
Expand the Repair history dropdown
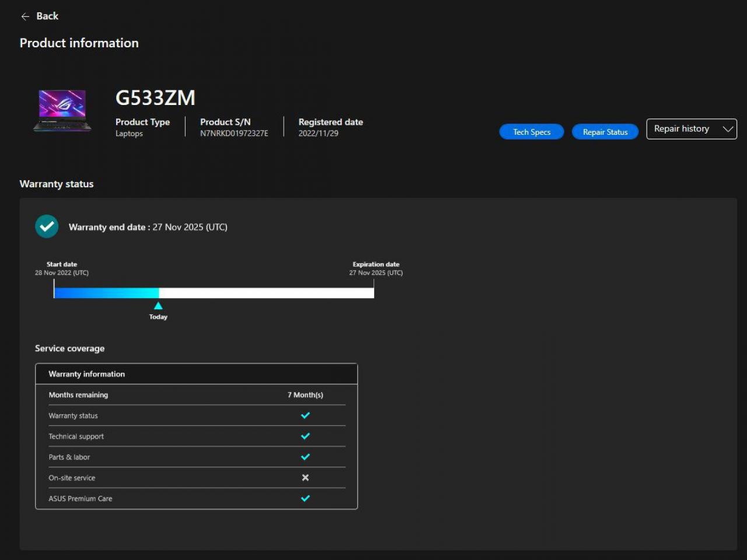coord(692,129)
